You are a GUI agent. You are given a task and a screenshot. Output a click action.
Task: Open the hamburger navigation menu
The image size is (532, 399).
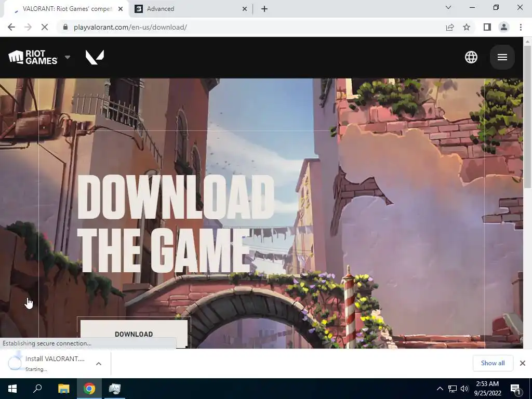tap(502, 57)
